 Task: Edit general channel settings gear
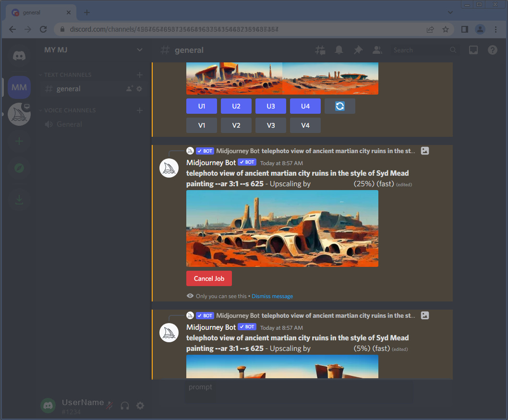(x=139, y=88)
